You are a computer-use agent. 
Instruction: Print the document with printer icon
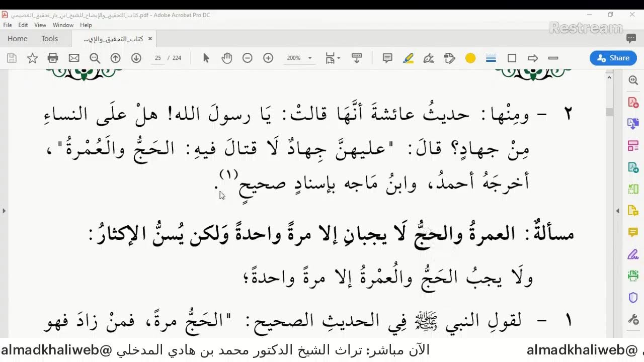point(53,58)
